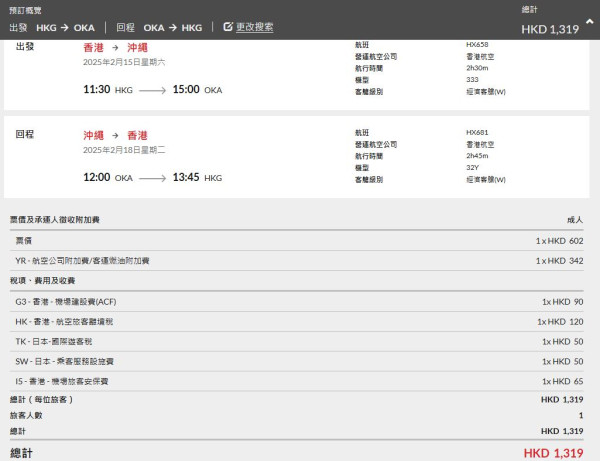
Task: Click the 票價及承運人徵收附加費 section heading
Action: pos(55,220)
